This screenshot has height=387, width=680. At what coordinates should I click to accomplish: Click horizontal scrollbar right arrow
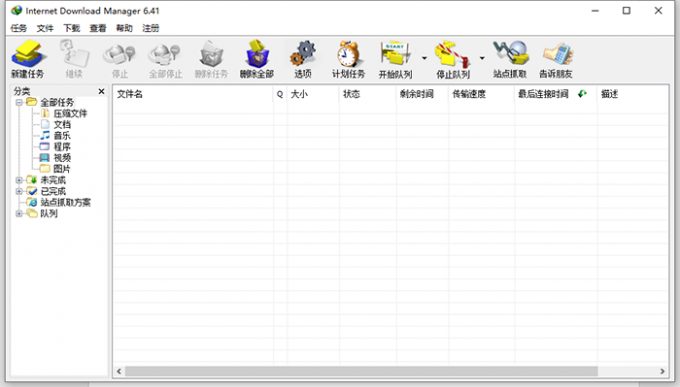point(662,371)
